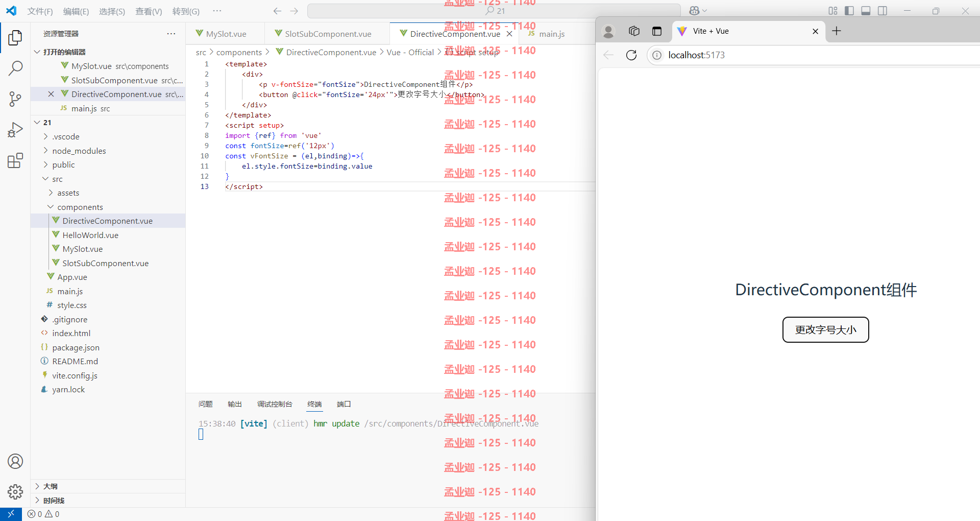Reload the browser page
The image size is (980, 521).
[x=631, y=55]
